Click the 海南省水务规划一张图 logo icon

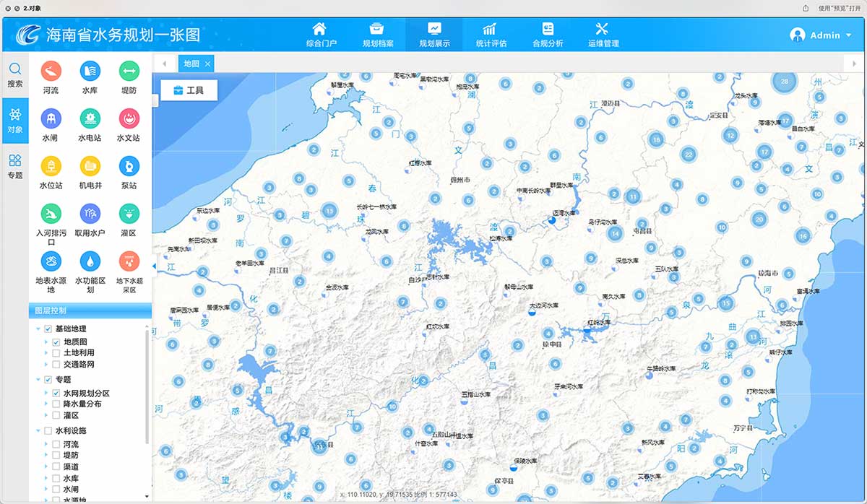[30, 34]
